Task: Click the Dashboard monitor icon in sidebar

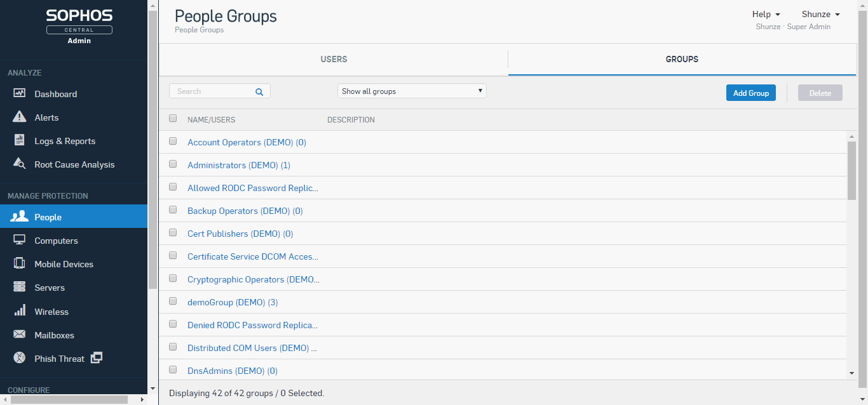Action: (19, 93)
